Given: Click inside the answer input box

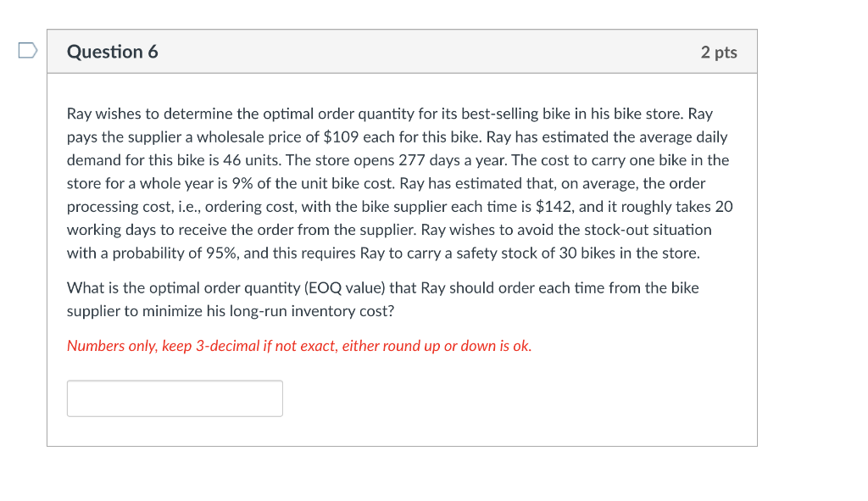Looking at the screenshot, I should point(174,398).
